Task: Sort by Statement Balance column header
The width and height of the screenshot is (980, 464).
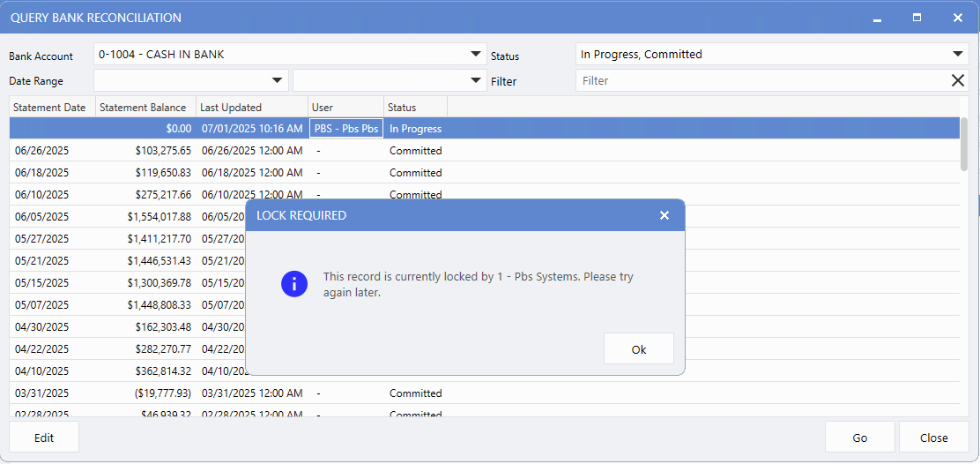Action: pyautogui.click(x=144, y=108)
